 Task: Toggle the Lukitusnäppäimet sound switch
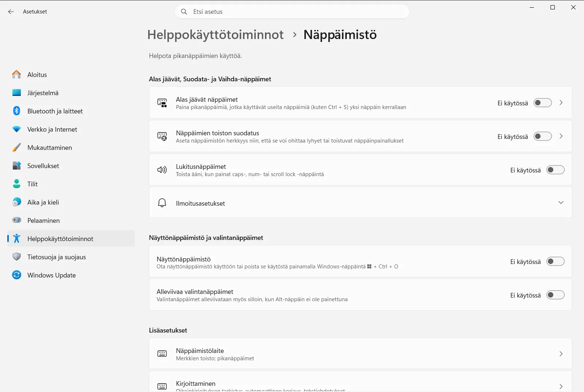555,170
